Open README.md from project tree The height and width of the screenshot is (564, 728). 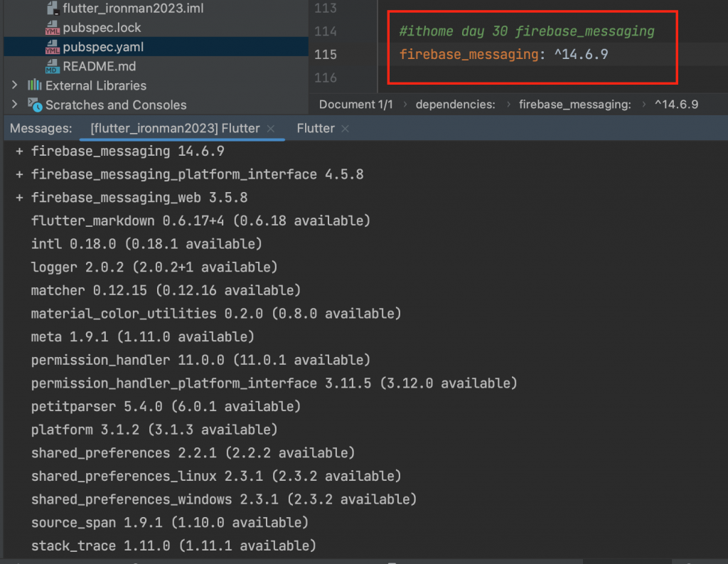coord(100,66)
